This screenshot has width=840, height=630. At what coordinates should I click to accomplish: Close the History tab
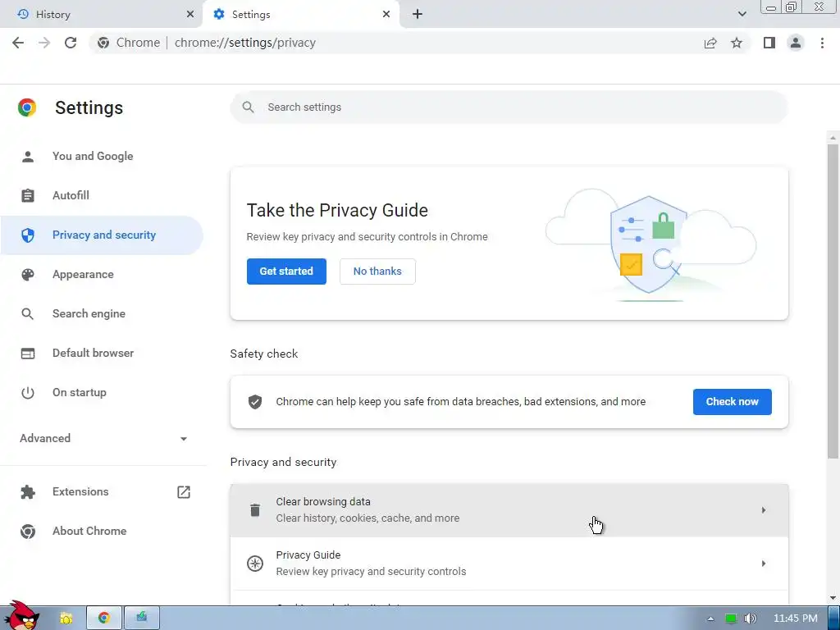pyautogui.click(x=190, y=15)
